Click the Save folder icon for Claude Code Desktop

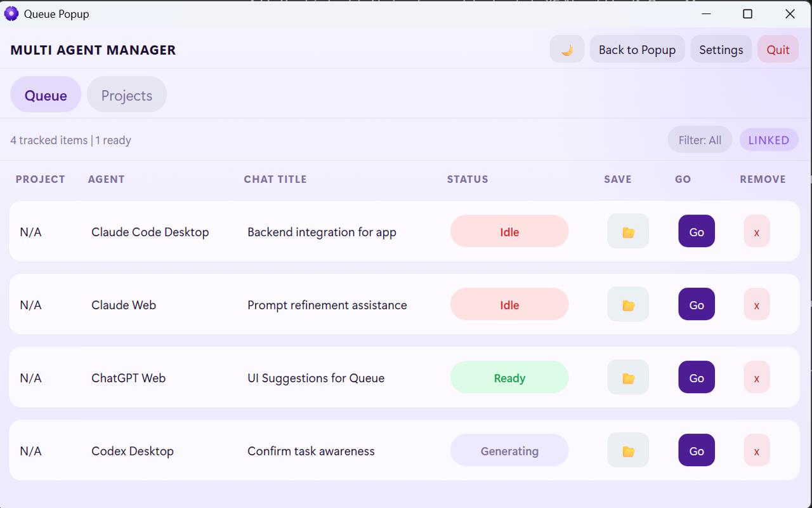click(x=627, y=231)
